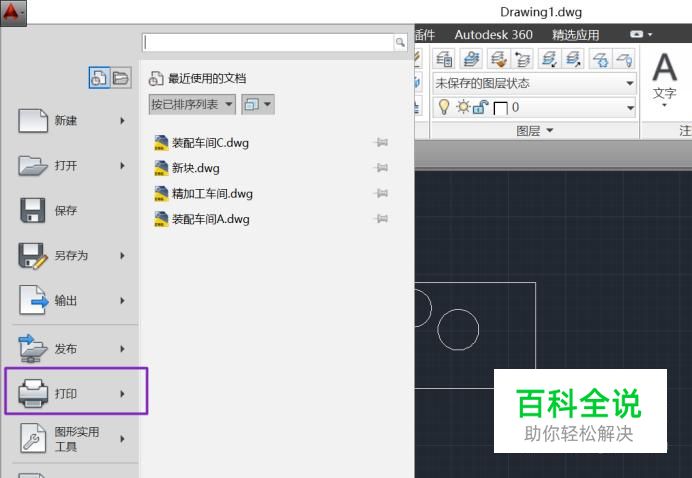Open the document view-style dropdown
Screen dimensions: 692x478
point(258,105)
